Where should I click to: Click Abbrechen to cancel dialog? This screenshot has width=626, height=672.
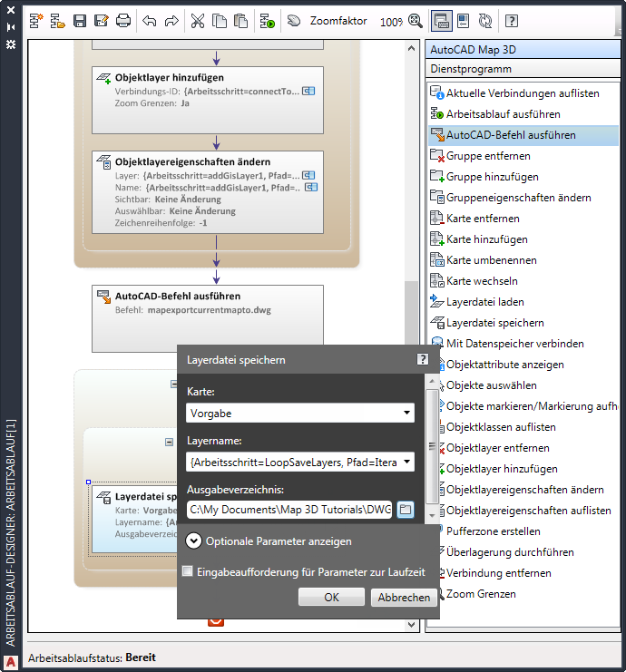404,597
